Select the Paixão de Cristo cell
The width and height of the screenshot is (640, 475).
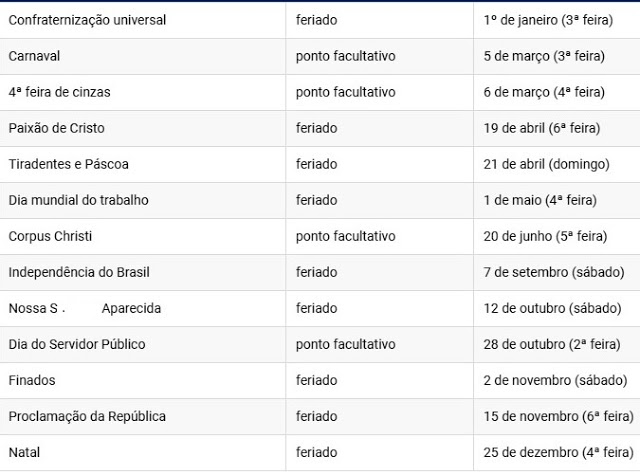coord(56,128)
